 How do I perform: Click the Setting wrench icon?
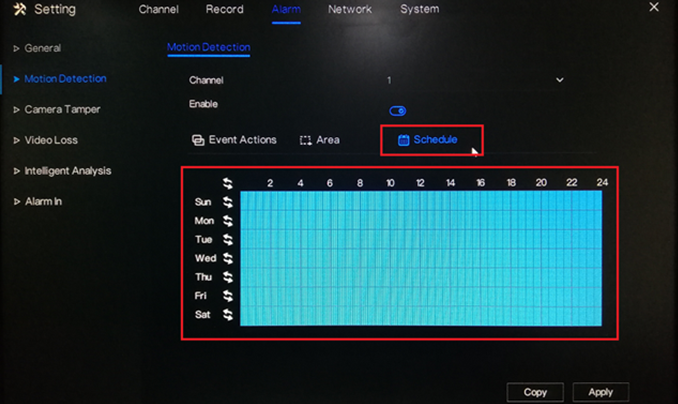(19, 9)
